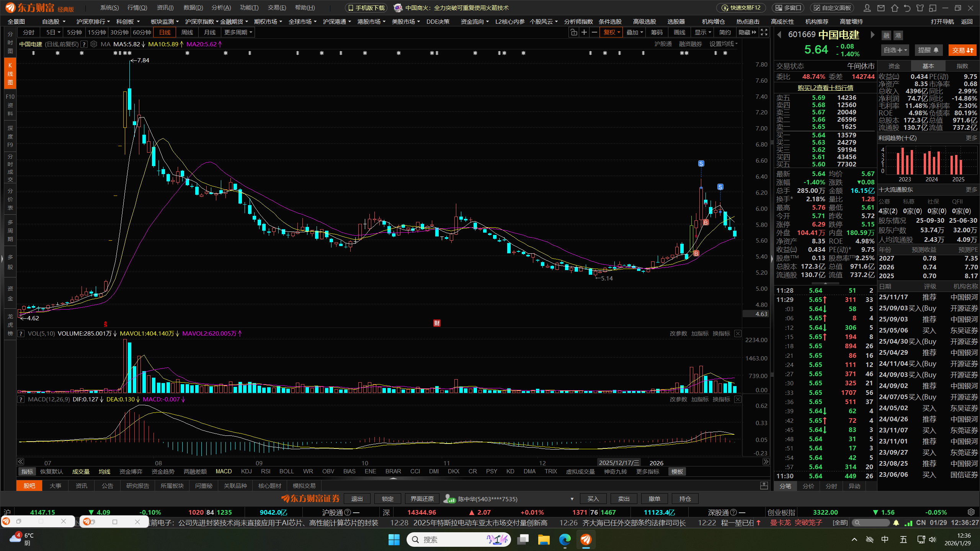This screenshot has width=980, height=551.
Task: Open the user account profile icon
Action: 867,8
